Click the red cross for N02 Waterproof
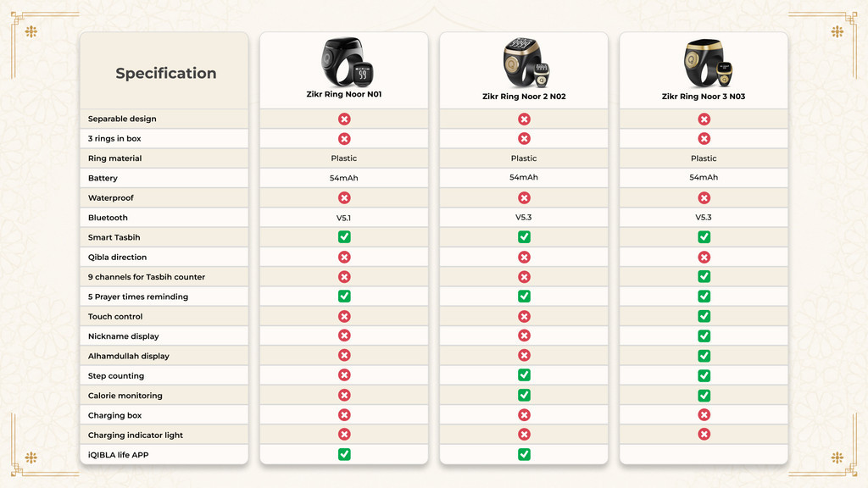The width and height of the screenshot is (868, 488). pyautogui.click(x=524, y=197)
